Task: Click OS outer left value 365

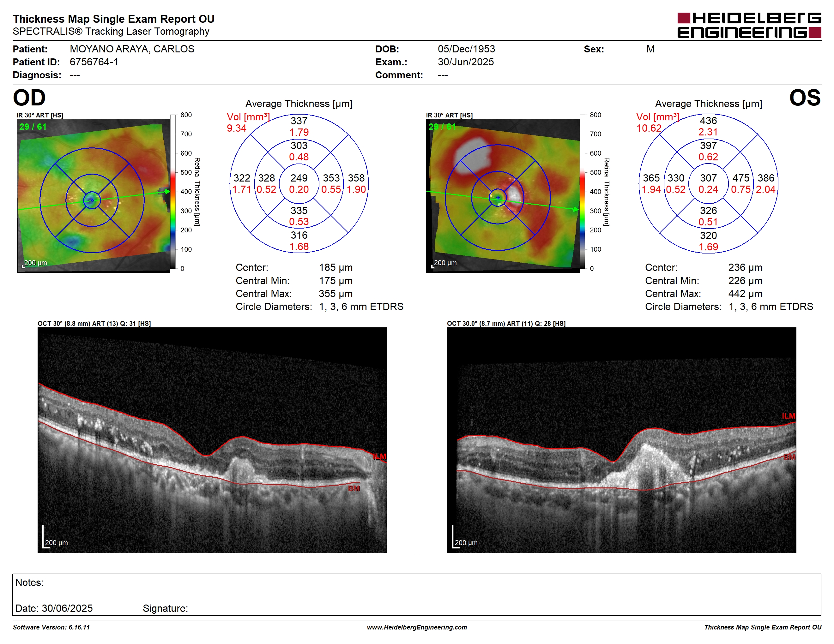Action: point(651,178)
